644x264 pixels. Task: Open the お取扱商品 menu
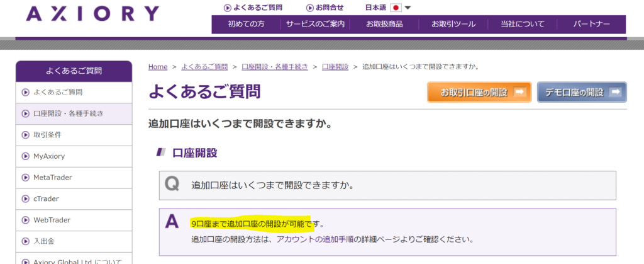[384, 25]
